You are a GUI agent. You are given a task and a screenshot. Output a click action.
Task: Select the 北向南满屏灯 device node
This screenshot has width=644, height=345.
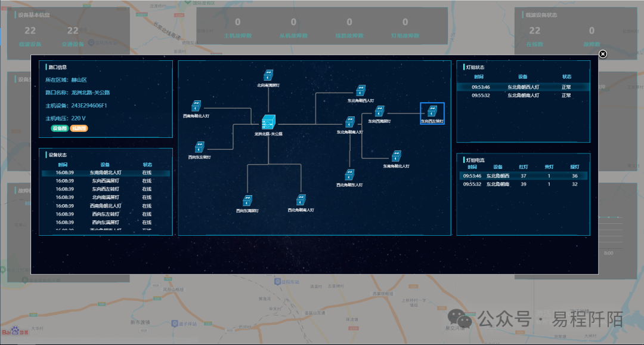tap(268, 75)
